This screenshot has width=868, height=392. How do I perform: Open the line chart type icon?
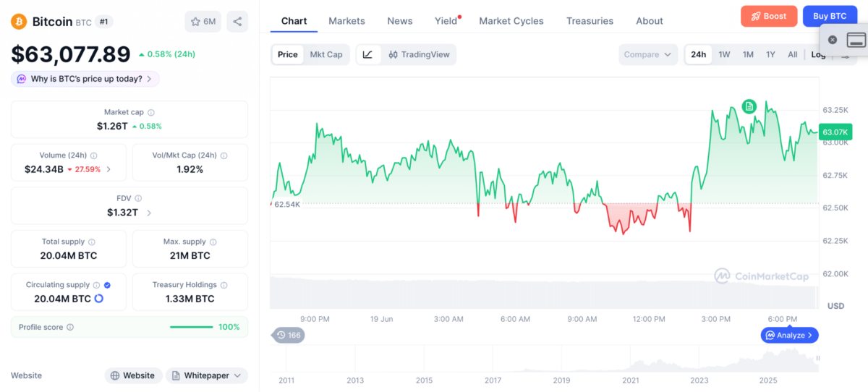pyautogui.click(x=367, y=54)
